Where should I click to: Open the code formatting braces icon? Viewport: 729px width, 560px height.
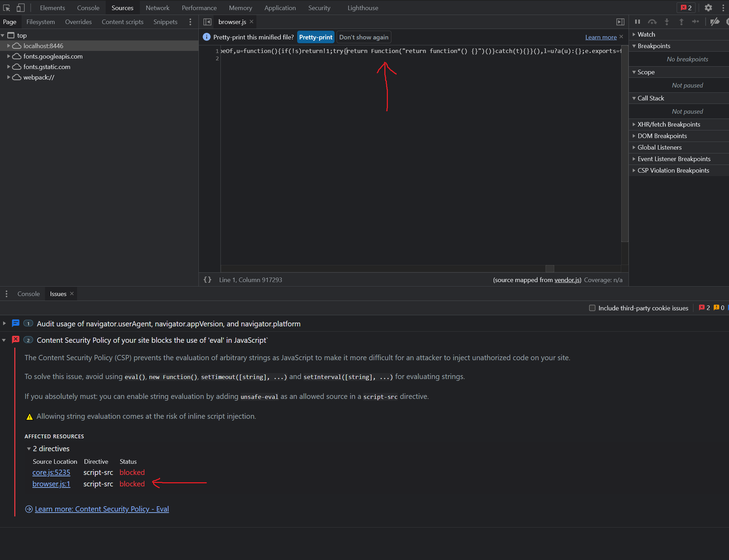(x=208, y=280)
